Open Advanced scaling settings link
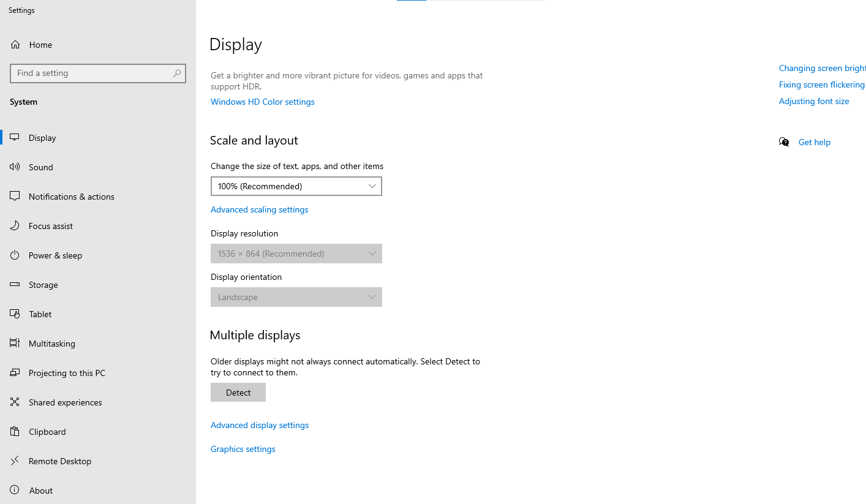This screenshot has width=866, height=504. pos(259,209)
